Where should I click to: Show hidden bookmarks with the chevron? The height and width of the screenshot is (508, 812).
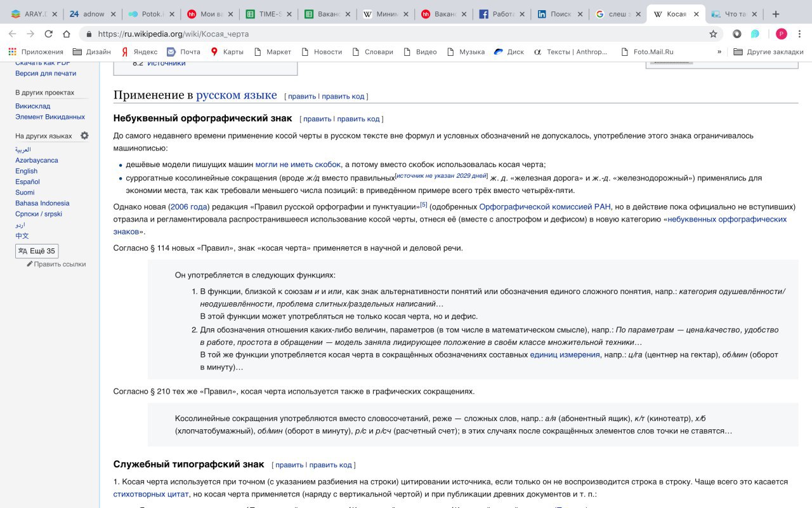[719, 51]
